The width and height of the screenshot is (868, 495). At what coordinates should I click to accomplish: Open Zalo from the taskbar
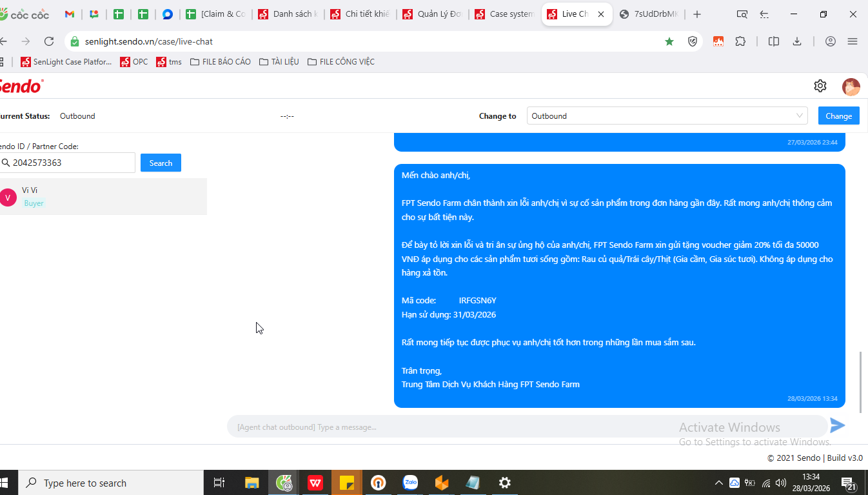(x=410, y=483)
